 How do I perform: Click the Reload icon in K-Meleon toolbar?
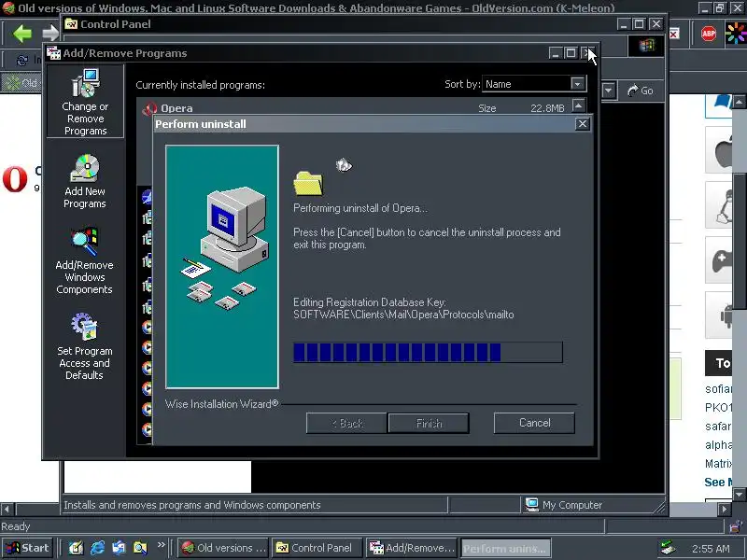tap(21, 61)
